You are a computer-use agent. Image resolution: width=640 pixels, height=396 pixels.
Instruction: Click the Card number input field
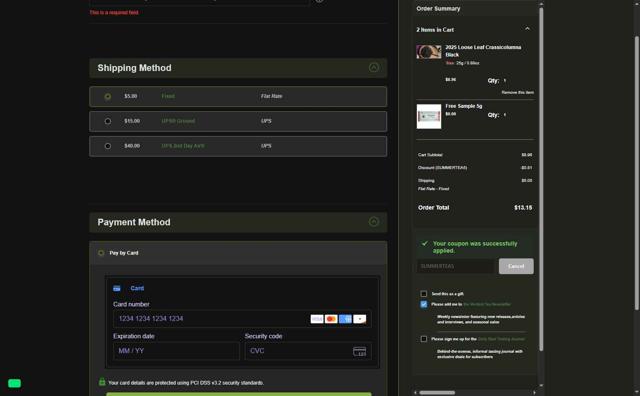coord(242,319)
